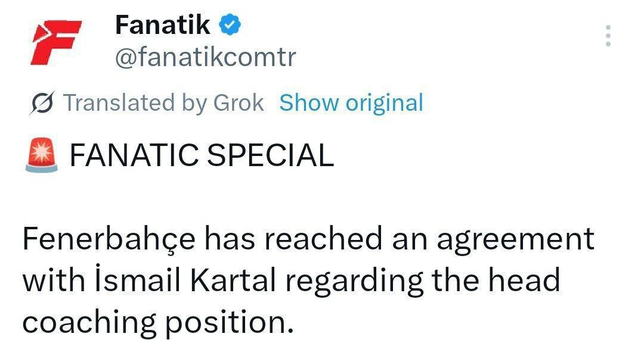The width and height of the screenshot is (644, 340).
Task: Click the word coaching in the tweet
Action: (x=88, y=322)
